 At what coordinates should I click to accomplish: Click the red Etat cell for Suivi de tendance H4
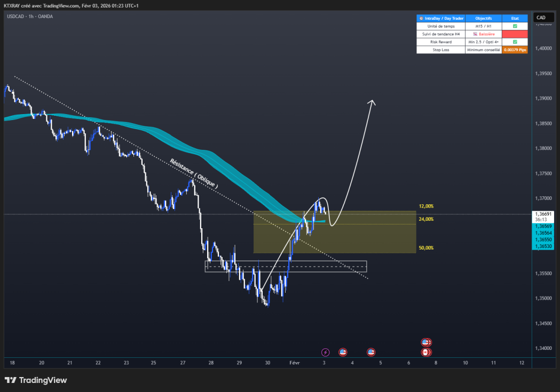click(x=514, y=34)
